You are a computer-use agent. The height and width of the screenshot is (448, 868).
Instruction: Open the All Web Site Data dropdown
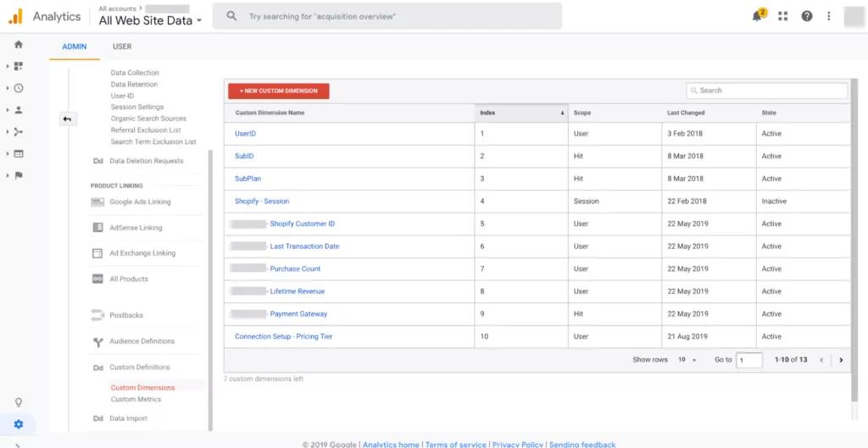(150, 20)
